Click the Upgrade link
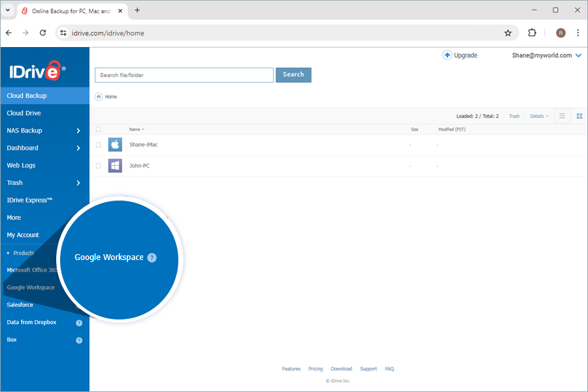588x392 pixels. (x=466, y=56)
